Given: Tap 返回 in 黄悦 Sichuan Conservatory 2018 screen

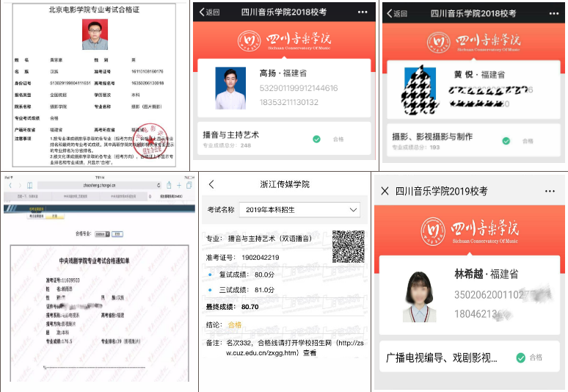Looking at the screenshot, I should click(x=397, y=13).
